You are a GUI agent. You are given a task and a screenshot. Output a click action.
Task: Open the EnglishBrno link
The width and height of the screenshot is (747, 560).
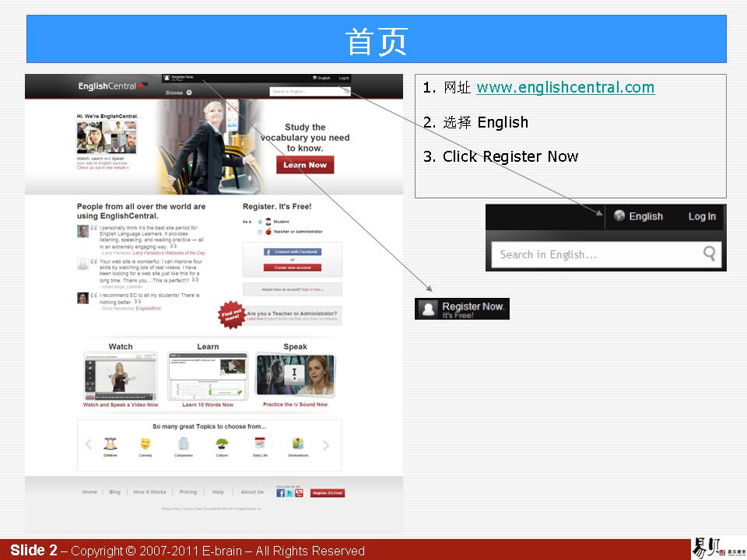148,309
